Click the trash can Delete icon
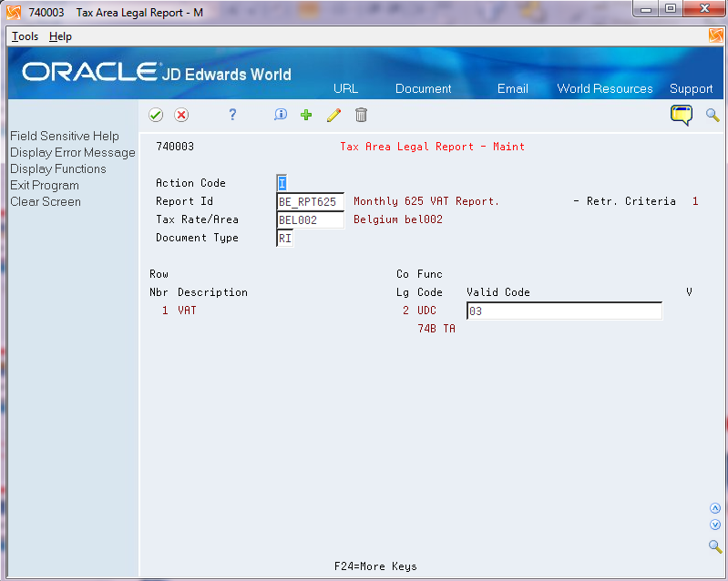Image resolution: width=728 pixels, height=581 pixels. click(x=361, y=115)
